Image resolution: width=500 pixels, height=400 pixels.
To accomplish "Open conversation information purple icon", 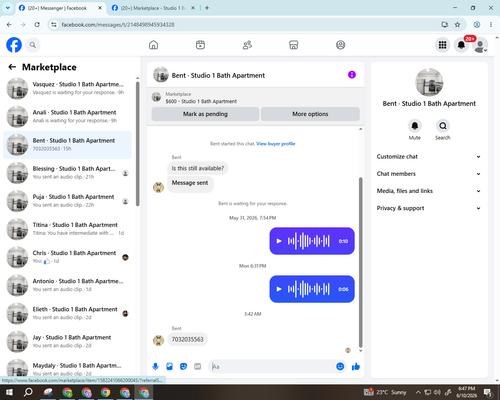I will pos(352,75).
